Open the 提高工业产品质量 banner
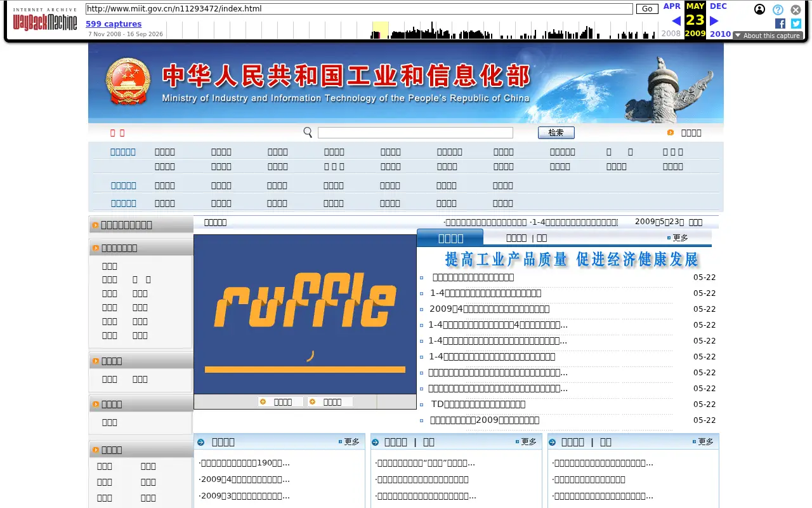Screen dimensions: 812x508 (x=572, y=259)
